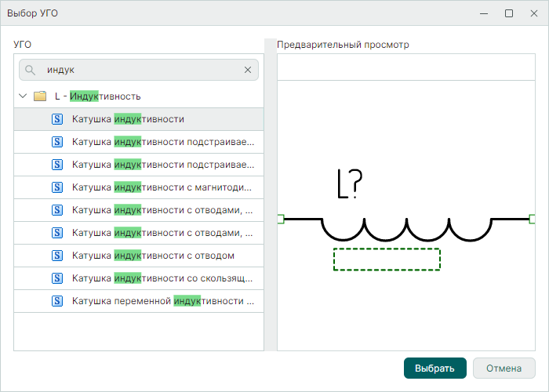Click the magnifier icon in search box
The height and width of the screenshot is (392, 549).
click(x=31, y=70)
